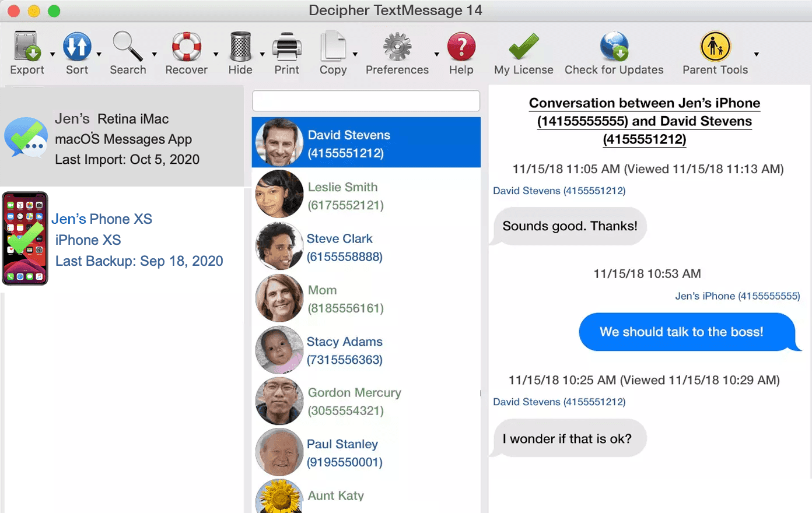Click the Jen's iPhone (4155555555) sender label
Viewport: 812px width, 513px height.
click(737, 296)
